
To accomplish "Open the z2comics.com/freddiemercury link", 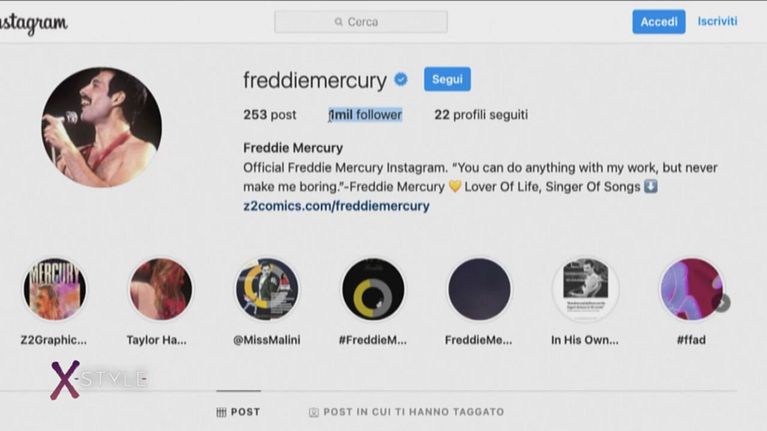I will pyautogui.click(x=336, y=206).
